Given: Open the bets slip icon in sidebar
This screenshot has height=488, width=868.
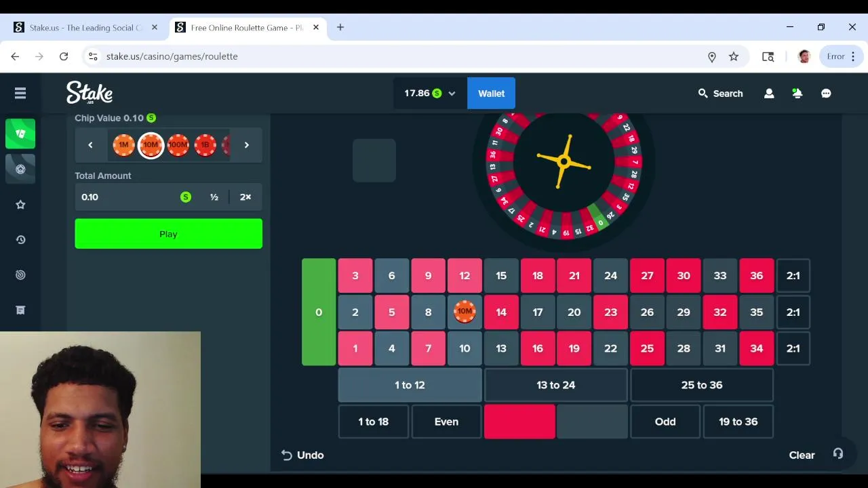Looking at the screenshot, I should pos(20,310).
